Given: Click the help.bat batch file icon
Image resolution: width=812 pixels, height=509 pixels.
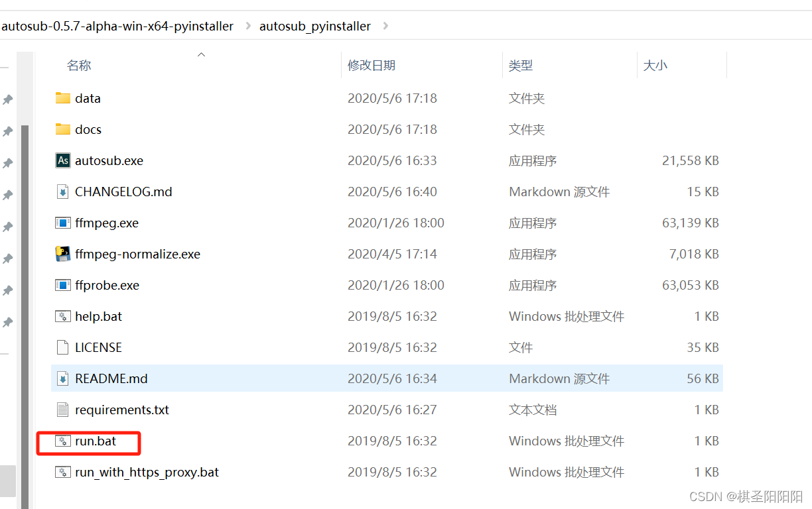Looking at the screenshot, I should tap(63, 316).
